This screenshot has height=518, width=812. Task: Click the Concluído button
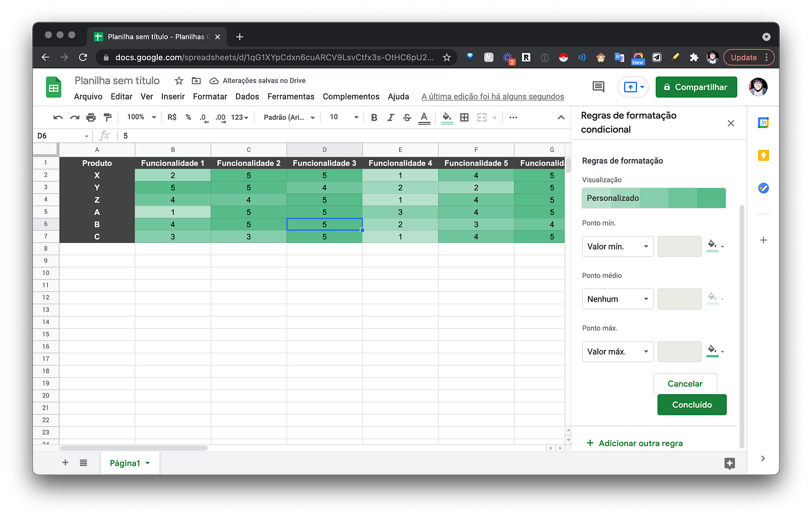click(x=692, y=405)
